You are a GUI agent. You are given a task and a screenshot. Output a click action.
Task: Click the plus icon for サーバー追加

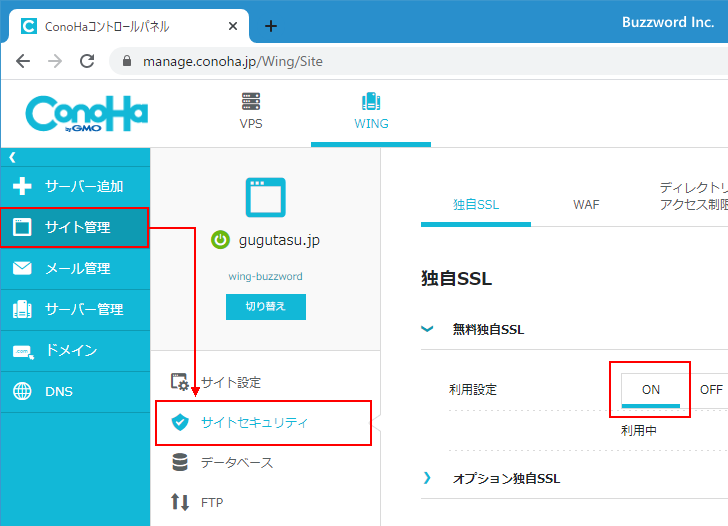[x=22, y=186]
